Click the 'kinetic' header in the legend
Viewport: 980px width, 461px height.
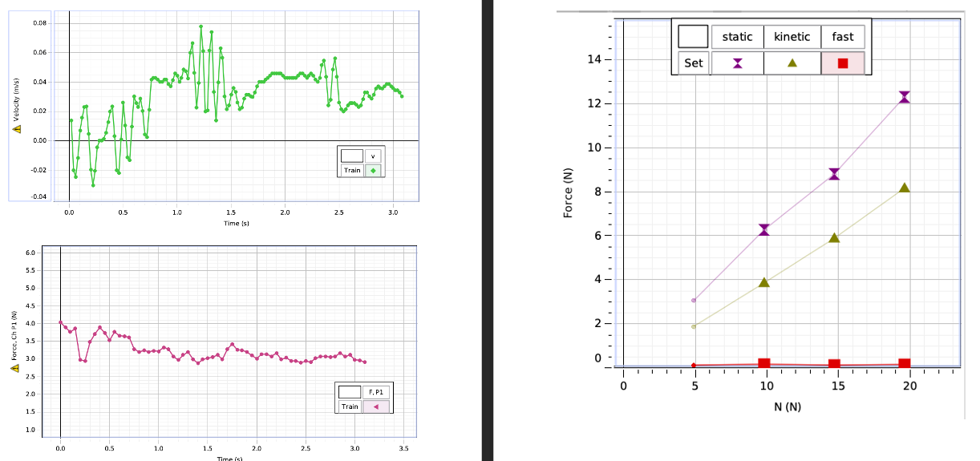[792, 37]
